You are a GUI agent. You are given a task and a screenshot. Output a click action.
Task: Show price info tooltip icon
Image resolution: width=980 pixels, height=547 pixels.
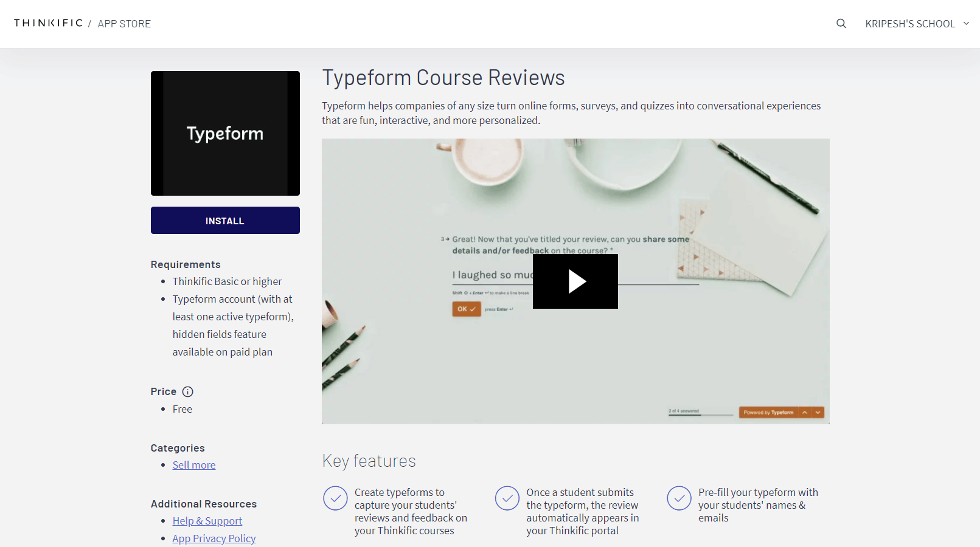click(188, 392)
